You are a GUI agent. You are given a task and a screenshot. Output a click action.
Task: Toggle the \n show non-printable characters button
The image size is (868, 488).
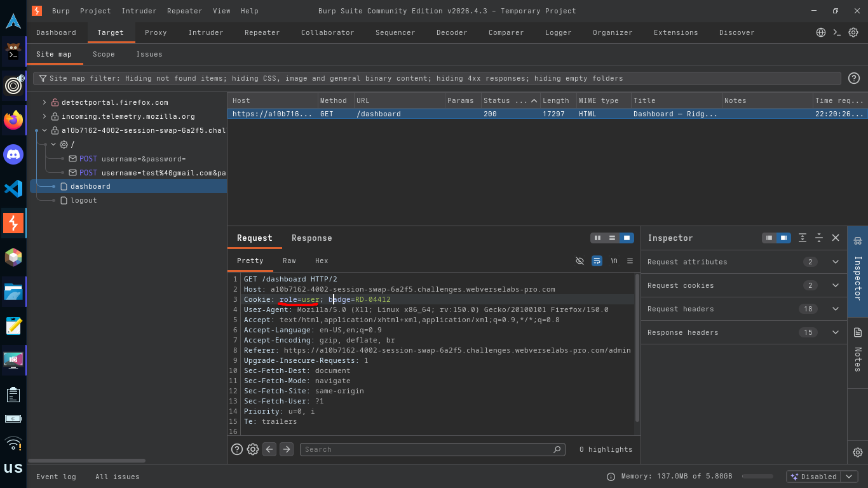(614, 261)
